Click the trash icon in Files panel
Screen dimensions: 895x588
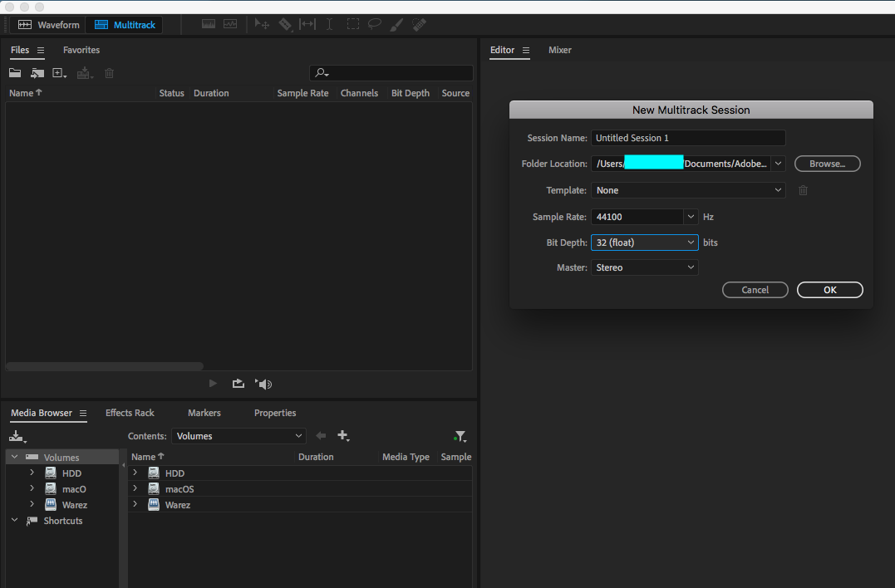pos(109,73)
